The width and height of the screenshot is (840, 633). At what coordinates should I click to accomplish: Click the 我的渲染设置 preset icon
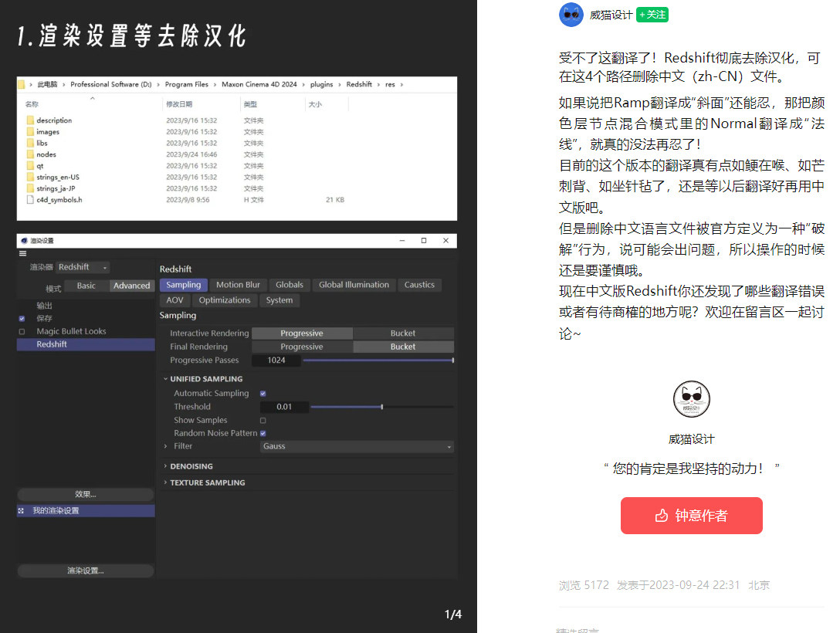(x=21, y=511)
